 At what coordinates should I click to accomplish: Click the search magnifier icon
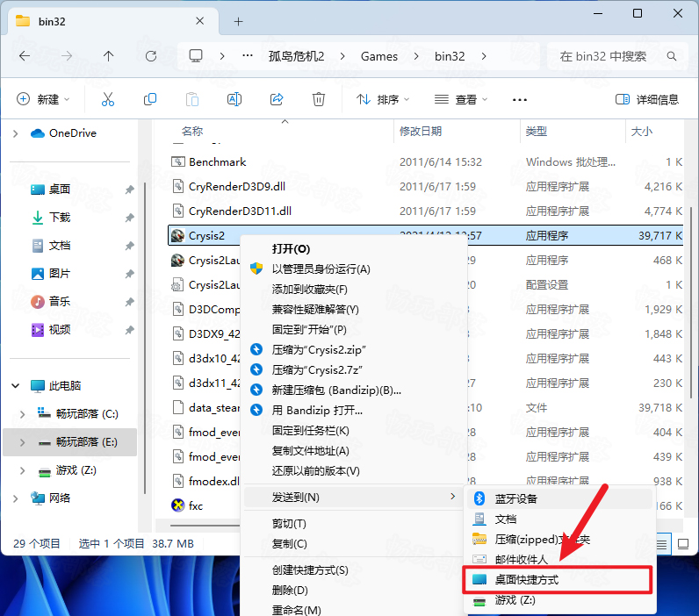coord(672,56)
